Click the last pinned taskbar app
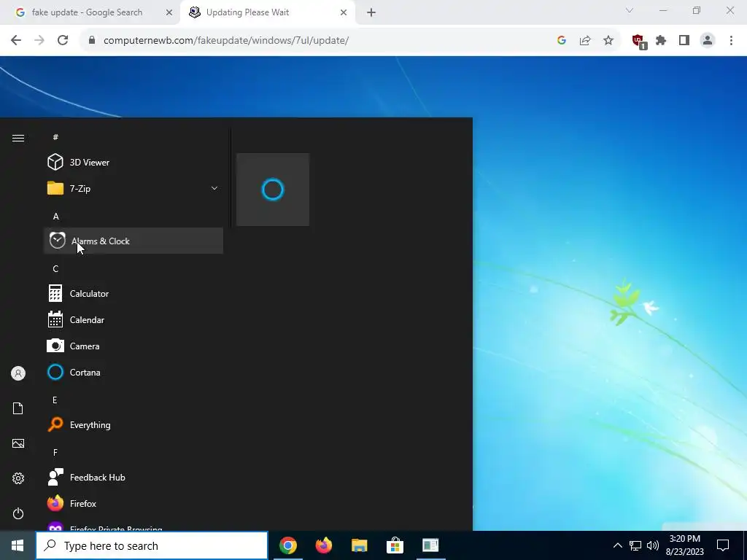747x560 pixels. 430,545
